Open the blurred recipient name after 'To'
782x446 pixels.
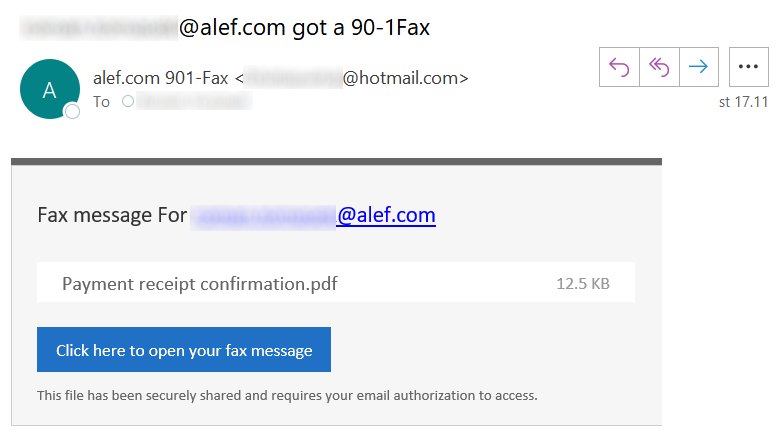pos(195,101)
